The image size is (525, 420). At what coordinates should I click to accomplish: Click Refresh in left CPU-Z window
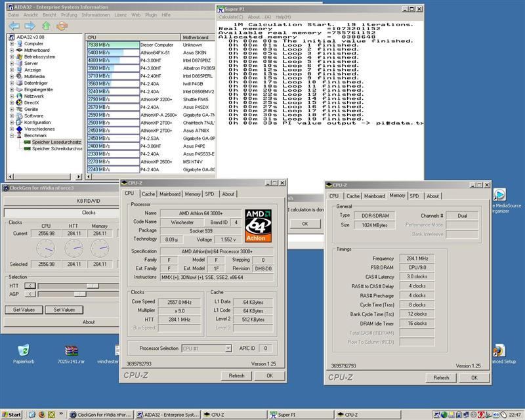(x=236, y=376)
